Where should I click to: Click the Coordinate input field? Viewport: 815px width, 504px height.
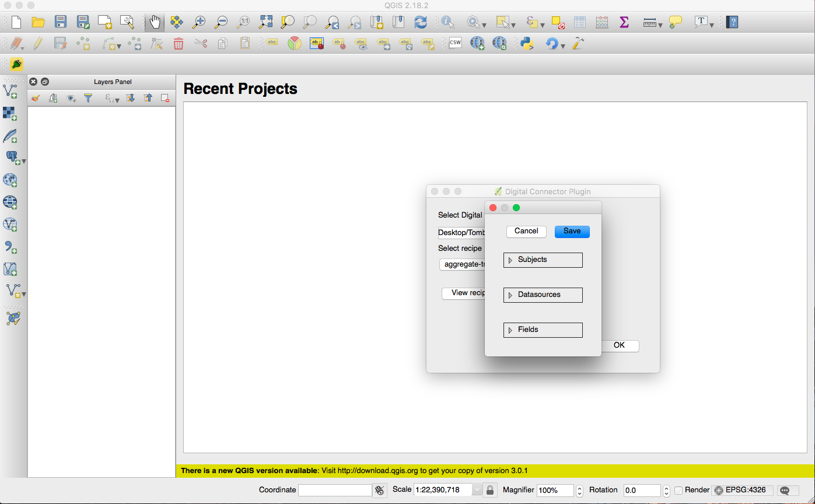click(335, 490)
